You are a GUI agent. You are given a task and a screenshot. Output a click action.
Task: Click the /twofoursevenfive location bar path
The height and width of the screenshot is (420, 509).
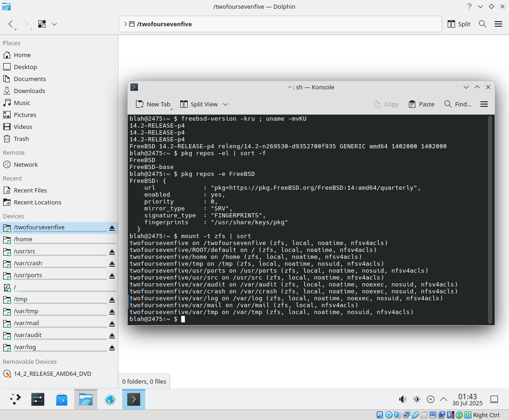(x=164, y=24)
